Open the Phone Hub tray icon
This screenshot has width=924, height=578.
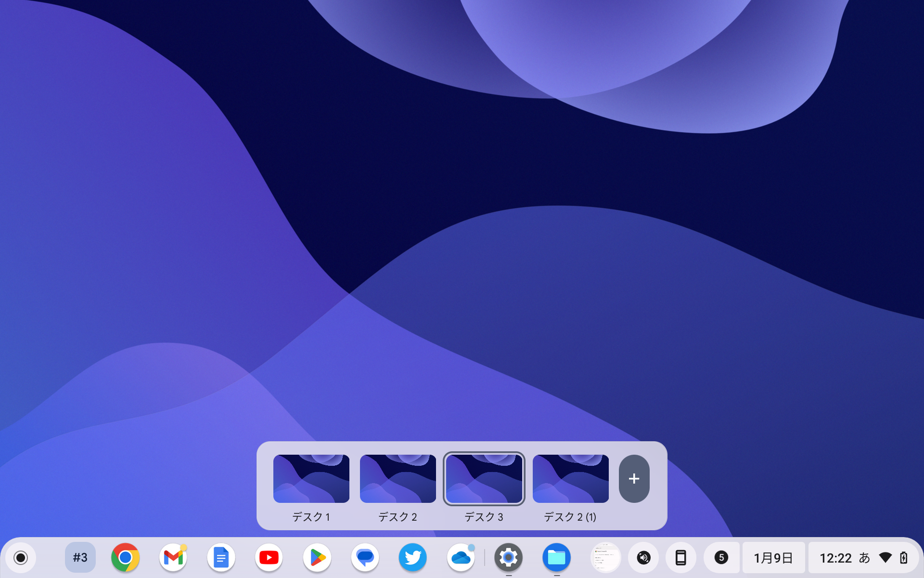click(x=680, y=558)
